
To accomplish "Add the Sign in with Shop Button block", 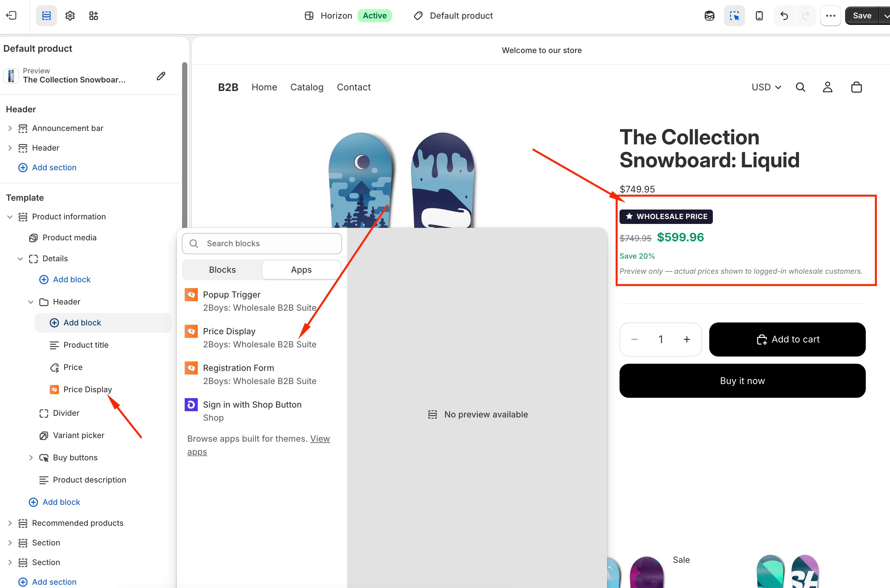I will click(262, 412).
